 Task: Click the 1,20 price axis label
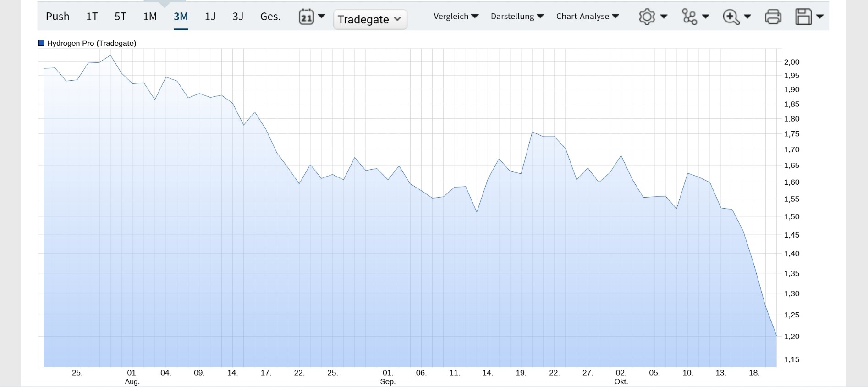pyautogui.click(x=791, y=336)
